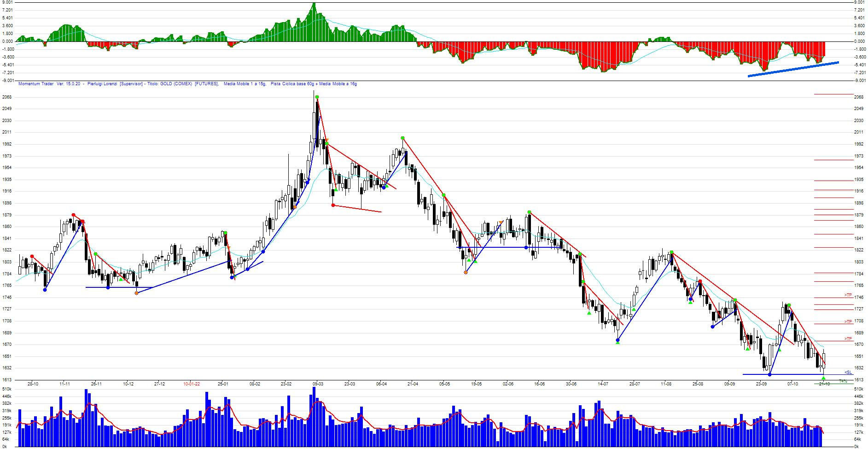The width and height of the screenshot is (868, 449).
Task: Select the thick blue divergence line under the oscillator
Action: pyautogui.click(x=793, y=69)
